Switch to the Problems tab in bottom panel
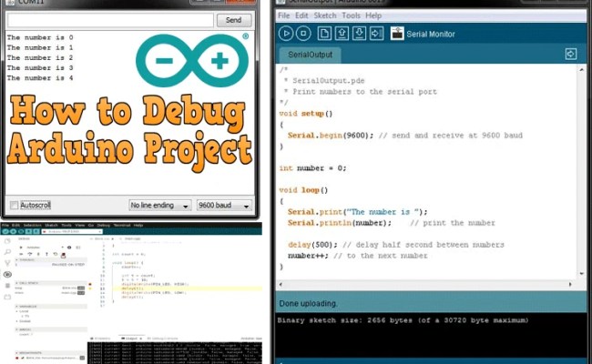592x364 pixels. (x=101, y=339)
